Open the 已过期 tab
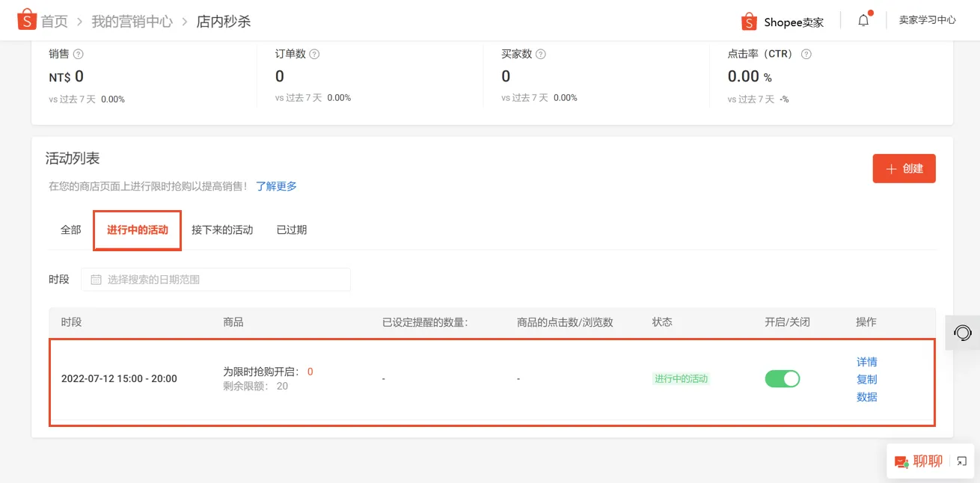 pyautogui.click(x=291, y=230)
